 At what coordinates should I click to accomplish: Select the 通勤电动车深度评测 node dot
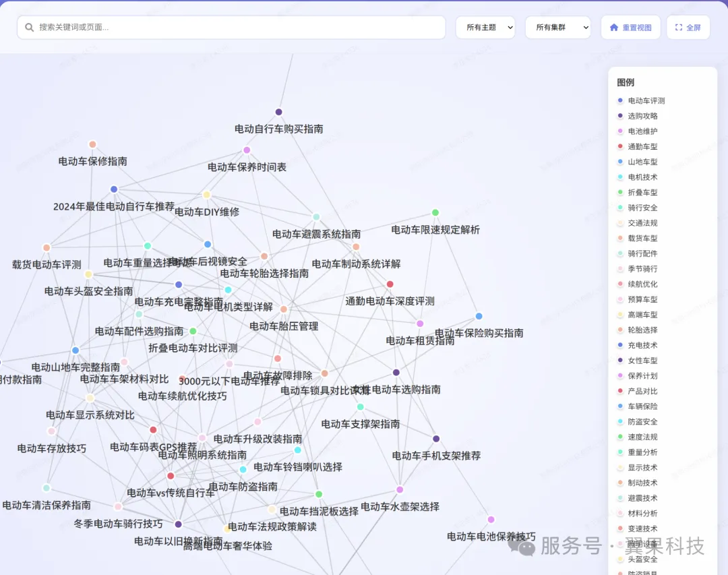pyautogui.click(x=390, y=284)
